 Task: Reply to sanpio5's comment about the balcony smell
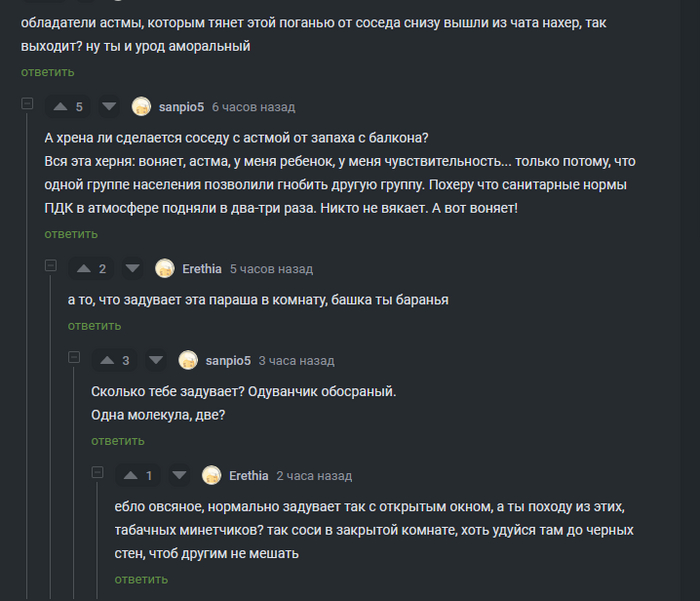point(71,234)
